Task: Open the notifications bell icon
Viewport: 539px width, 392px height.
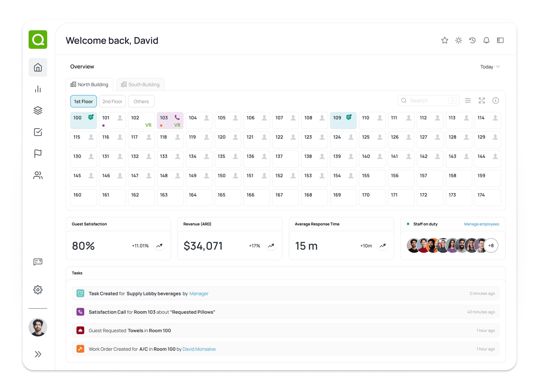Action: (486, 40)
